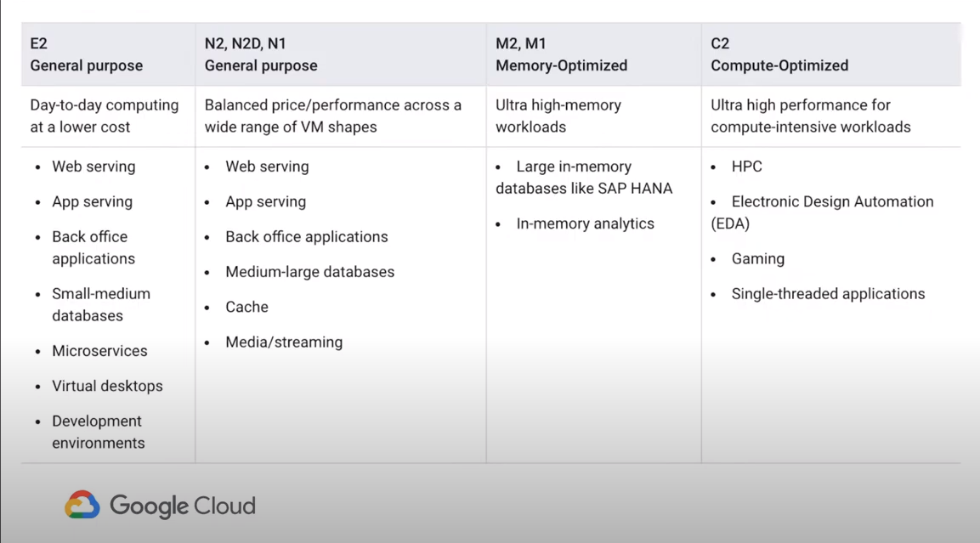980x543 pixels.
Task: Click the Virtual desktops bullet
Action: point(107,386)
